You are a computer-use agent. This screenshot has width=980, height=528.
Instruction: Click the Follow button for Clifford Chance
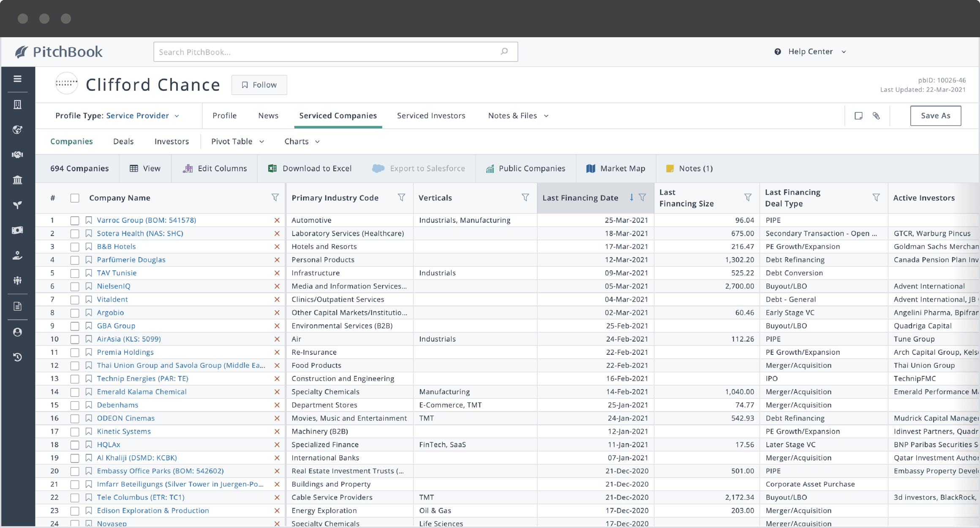259,84
